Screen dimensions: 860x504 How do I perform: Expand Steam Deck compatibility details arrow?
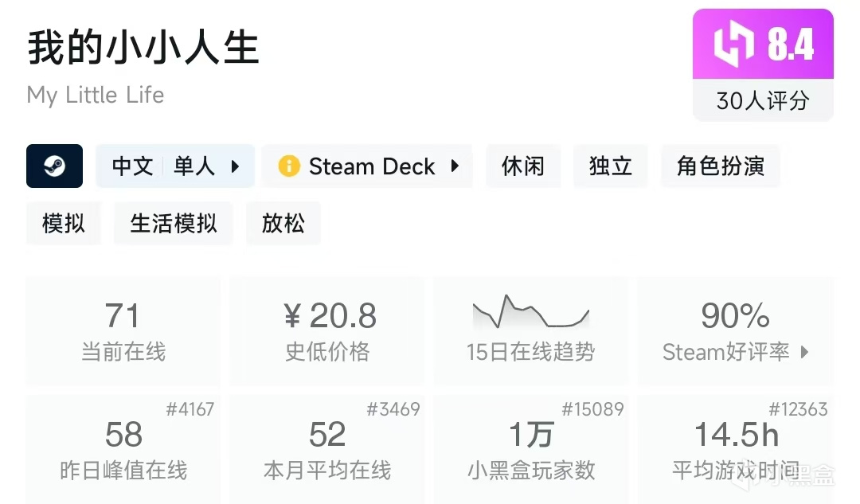pyautogui.click(x=455, y=166)
